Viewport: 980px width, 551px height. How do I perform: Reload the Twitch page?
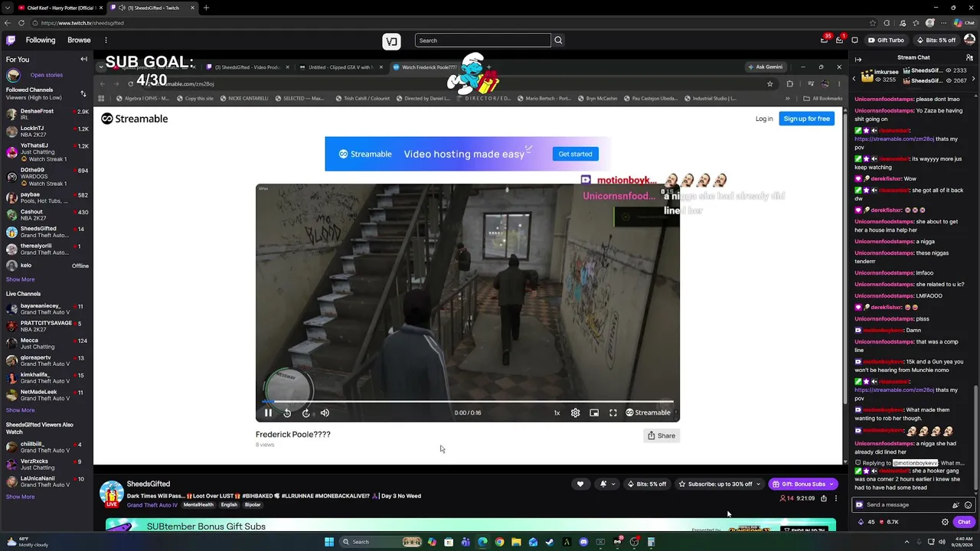[21, 23]
